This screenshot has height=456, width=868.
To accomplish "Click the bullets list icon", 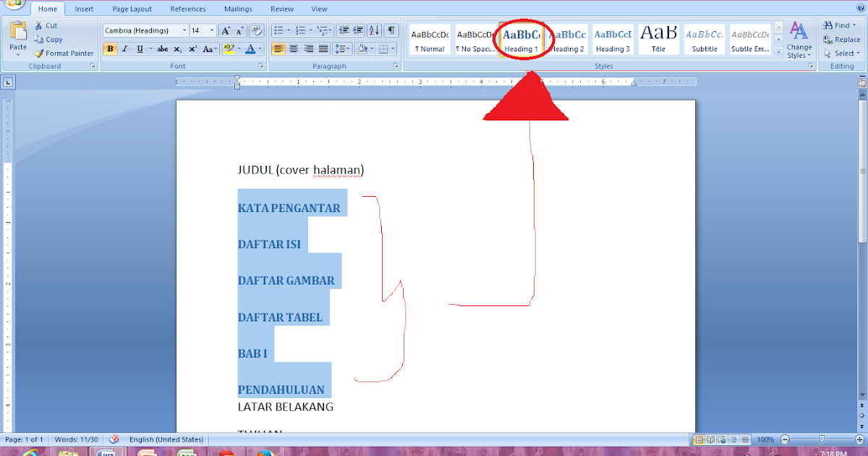I will [x=278, y=30].
